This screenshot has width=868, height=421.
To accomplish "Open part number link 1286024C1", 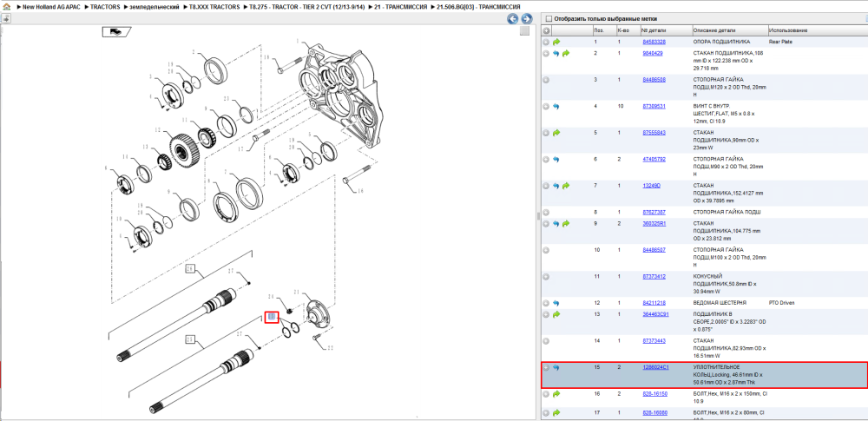I will coord(655,367).
